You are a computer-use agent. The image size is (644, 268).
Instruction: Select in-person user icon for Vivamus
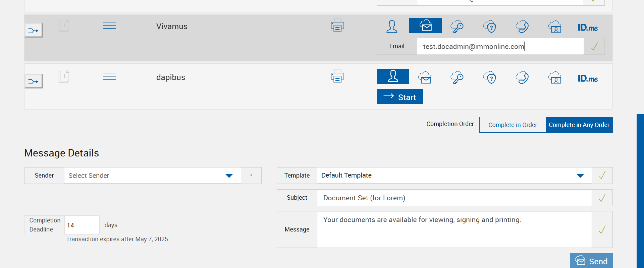tap(392, 26)
